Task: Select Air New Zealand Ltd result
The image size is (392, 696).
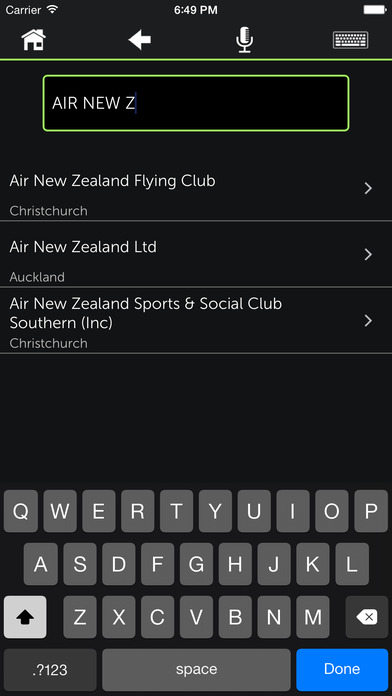Action: [x=196, y=254]
